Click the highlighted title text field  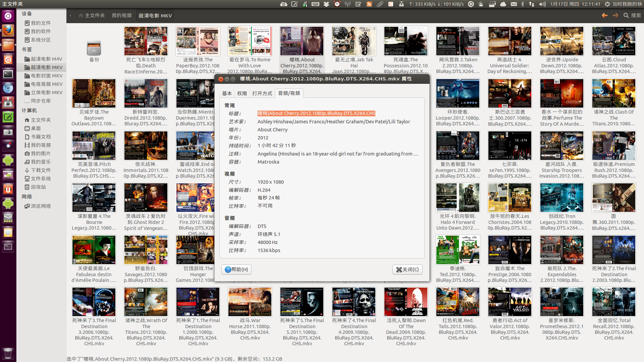(316, 113)
